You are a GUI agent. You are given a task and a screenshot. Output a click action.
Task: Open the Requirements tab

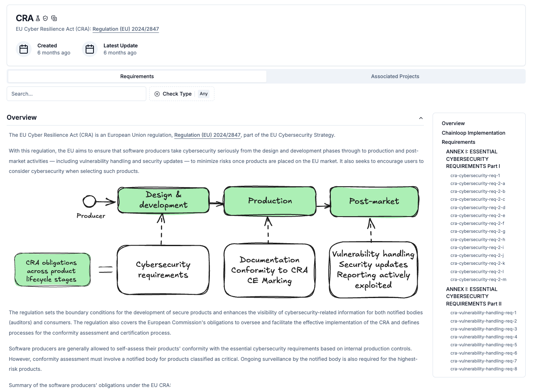pos(137,76)
